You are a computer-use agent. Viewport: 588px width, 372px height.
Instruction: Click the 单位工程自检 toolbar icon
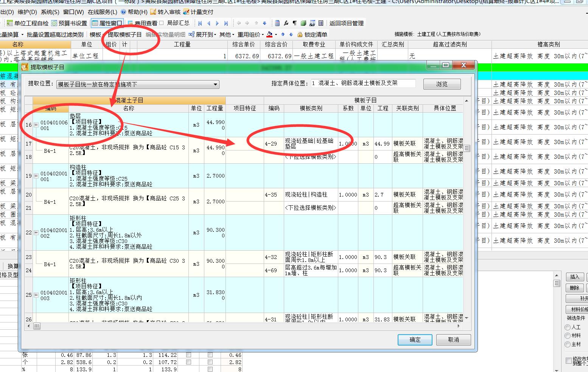tap(10, 23)
